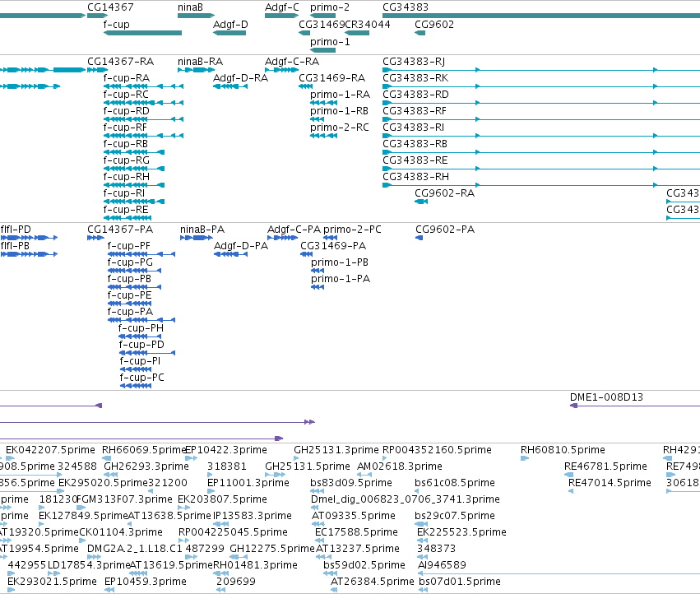Click the ninaB gene feature

pyautogui.click(x=196, y=16)
